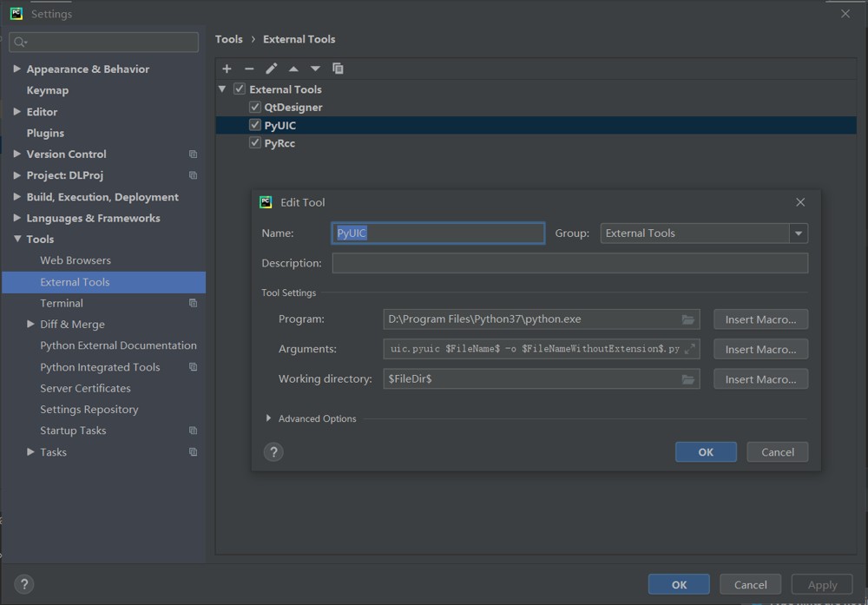This screenshot has width=868, height=605.
Task: Click PyCharm icon in Settings title bar
Action: pos(16,13)
